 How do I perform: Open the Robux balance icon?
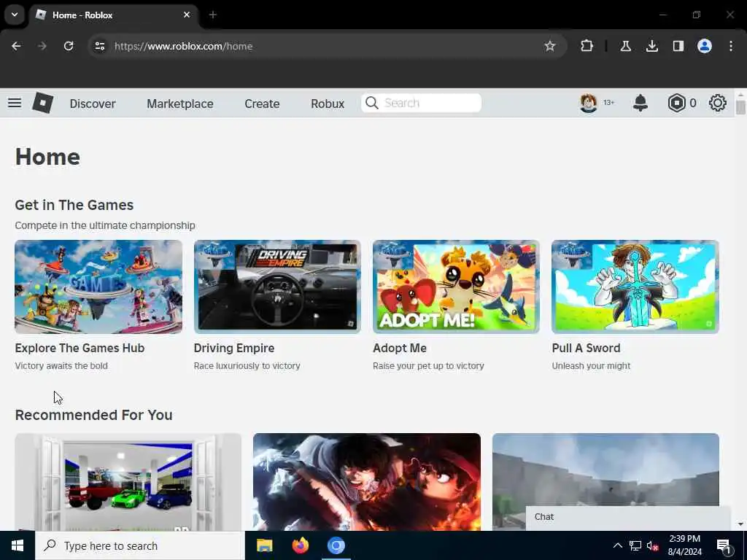tap(676, 103)
